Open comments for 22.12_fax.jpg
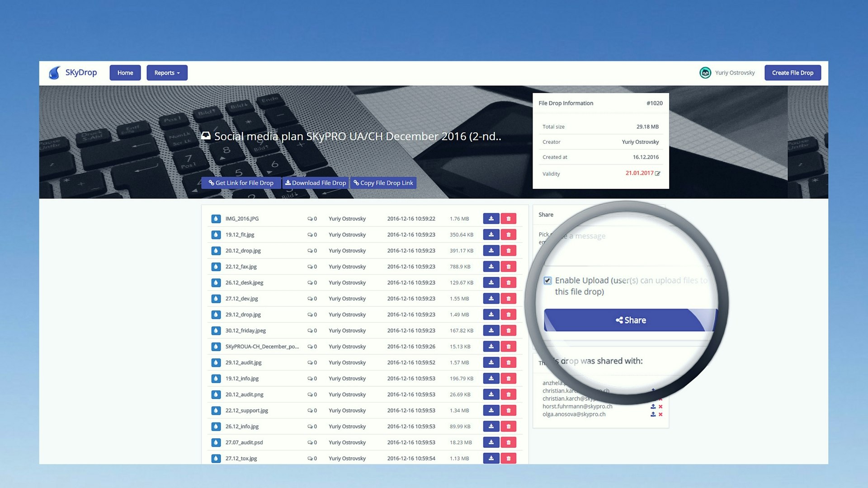This screenshot has height=488, width=868. point(312,267)
